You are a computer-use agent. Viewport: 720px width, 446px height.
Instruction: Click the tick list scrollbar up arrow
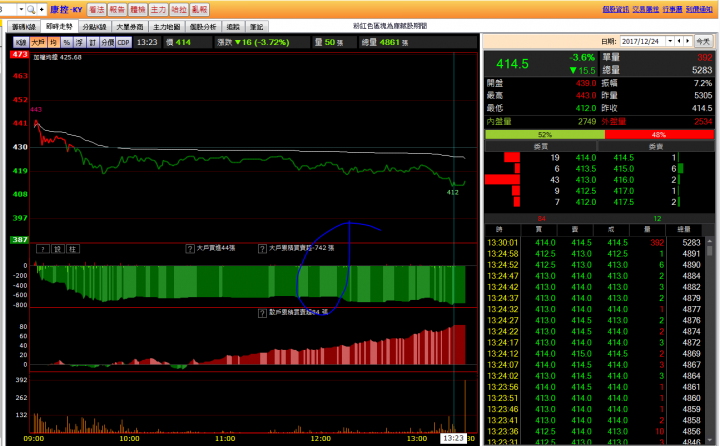click(x=709, y=241)
